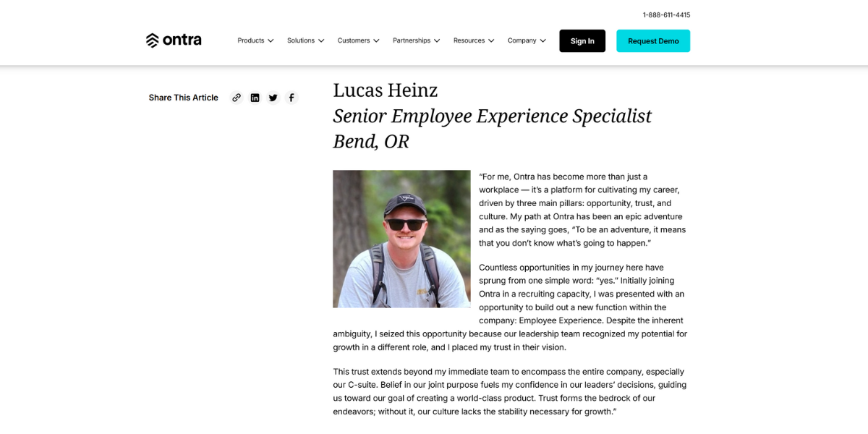This screenshot has width=868, height=434.
Task: Click the Sign In button
Action: [582, 41]
